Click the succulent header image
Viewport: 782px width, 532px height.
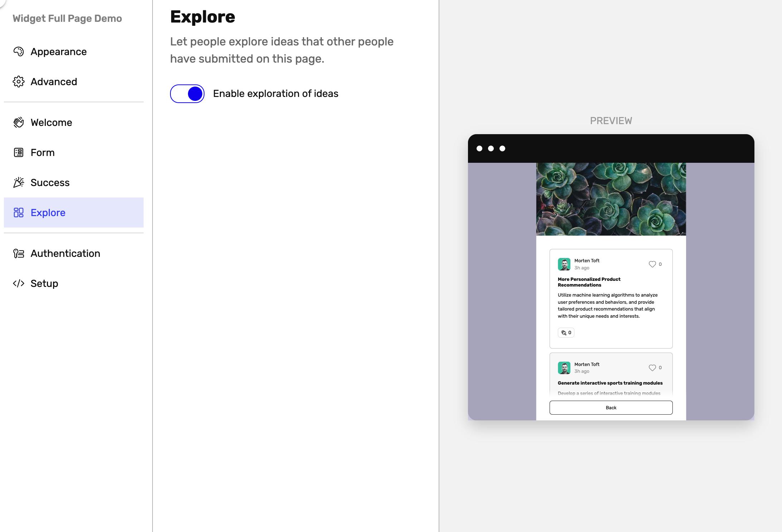pos(611,199)
